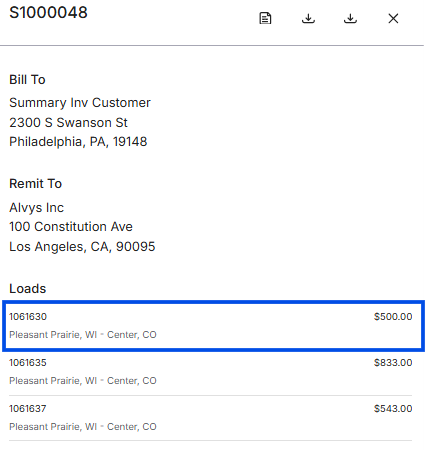Click Summary Inv Customer name
425x450 pixels.
[x=80, y=103]
